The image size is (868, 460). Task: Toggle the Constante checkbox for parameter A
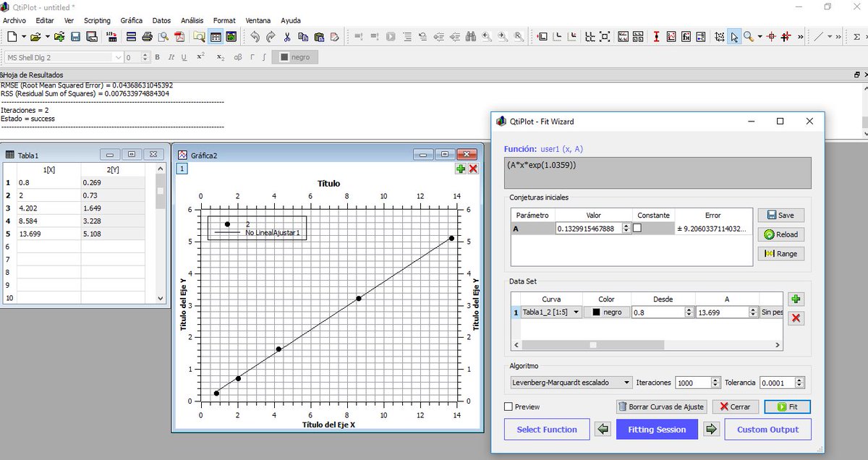637,228
